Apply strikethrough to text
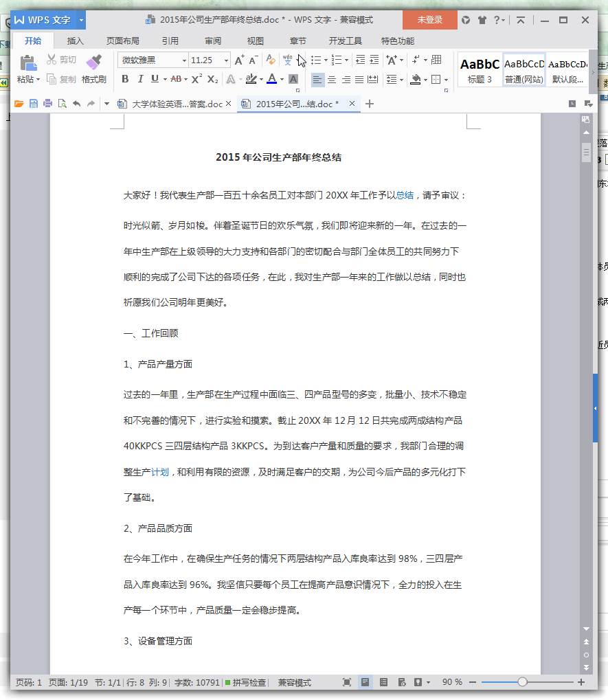This screenshot has height=700, width=608. click(x=177, y=79)
